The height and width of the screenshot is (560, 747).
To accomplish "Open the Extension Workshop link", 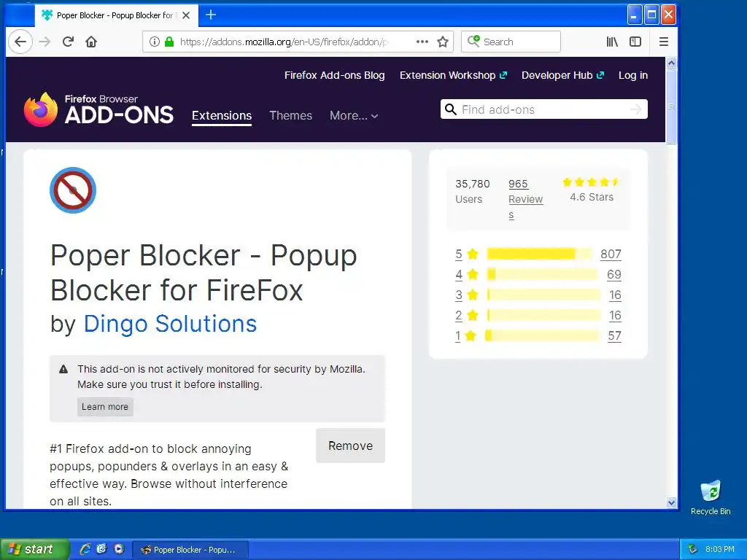I will pyautogui.click(x=453, y=75).
